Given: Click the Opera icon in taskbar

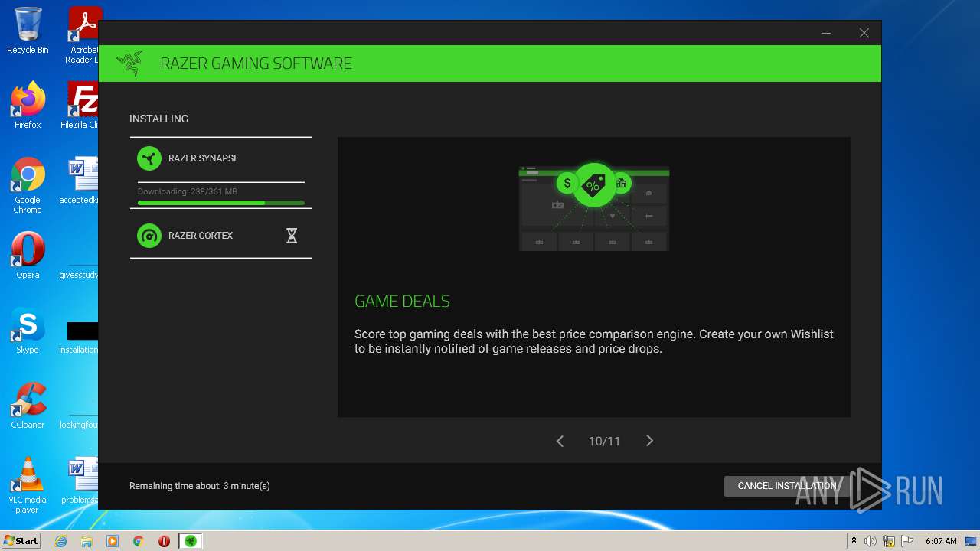Looking at the screenshot, I should click(x=164, y=541).
